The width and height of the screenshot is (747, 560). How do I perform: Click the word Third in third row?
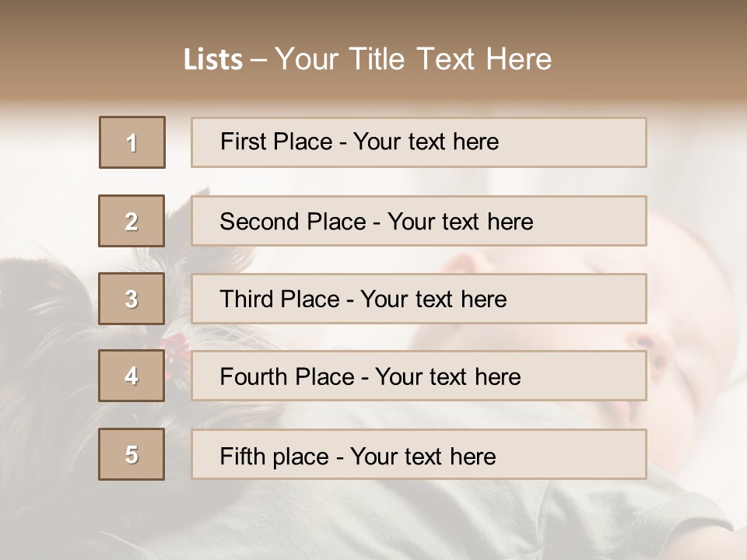tap(246, 299)
